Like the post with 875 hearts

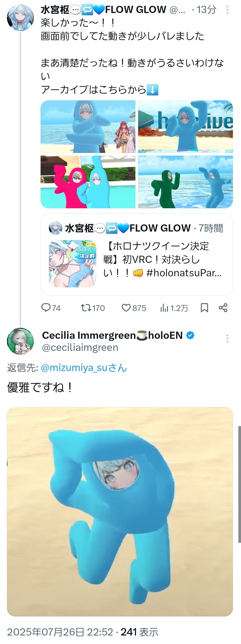(x=134, y=308)
